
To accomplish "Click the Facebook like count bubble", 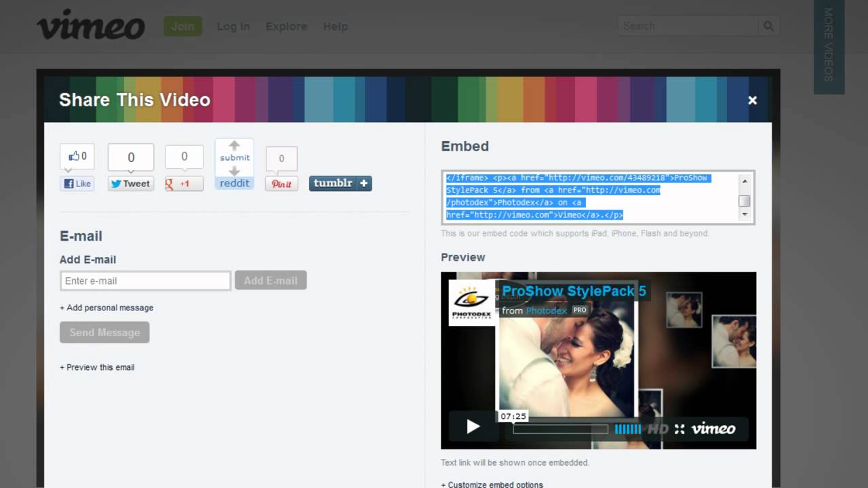I will click(x=77, y=156).
